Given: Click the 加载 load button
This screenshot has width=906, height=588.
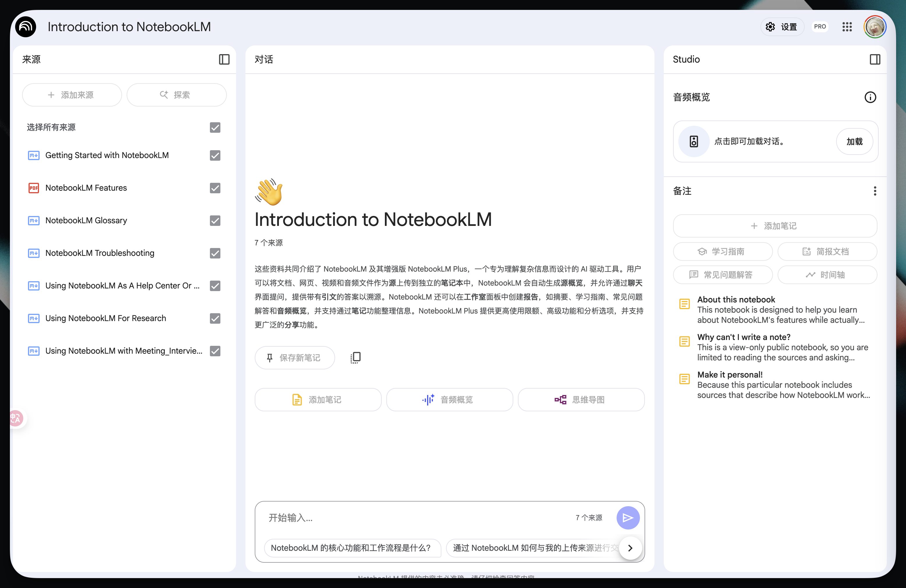Looking at the screenshot, I should click(854, 141).
